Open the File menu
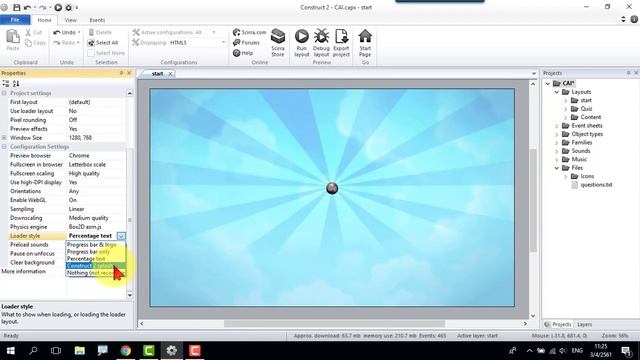This screenshot has height=360, width=640. coord(15,20)
